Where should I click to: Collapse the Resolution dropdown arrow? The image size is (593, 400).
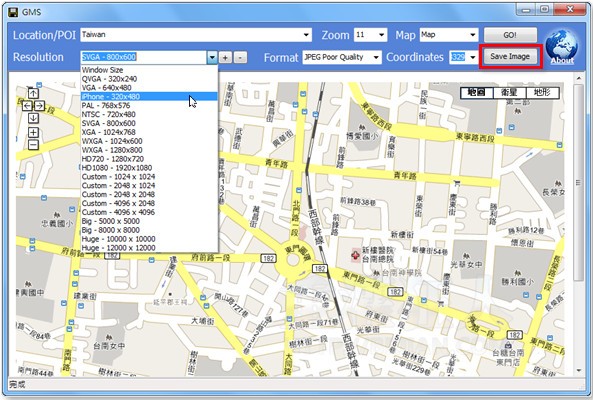(x=212, y=57)
